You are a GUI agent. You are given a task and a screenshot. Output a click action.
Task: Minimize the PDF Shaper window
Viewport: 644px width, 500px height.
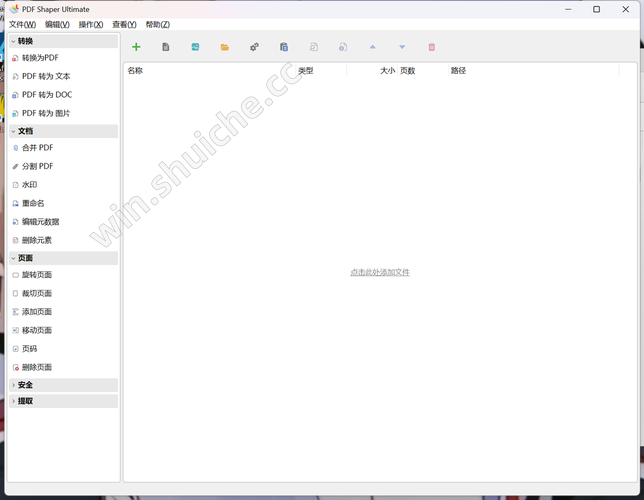pyautogui.click(x=568, y=9)
